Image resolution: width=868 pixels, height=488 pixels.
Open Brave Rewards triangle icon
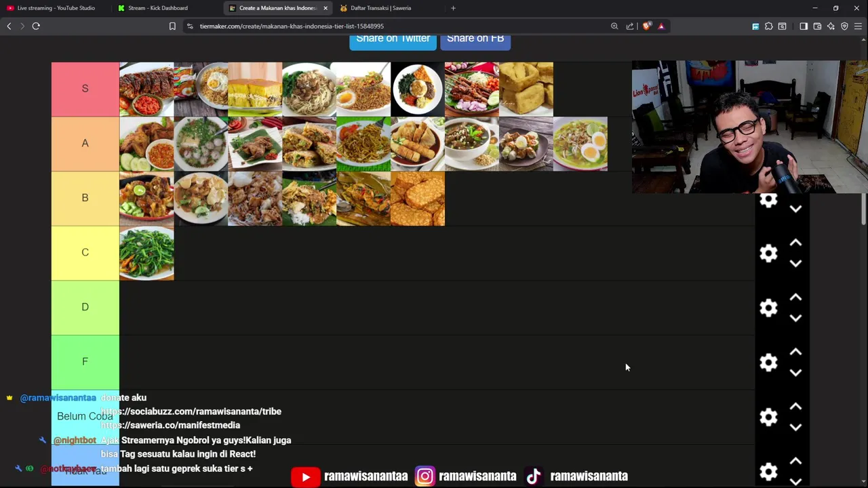click(x=661, y=26)
